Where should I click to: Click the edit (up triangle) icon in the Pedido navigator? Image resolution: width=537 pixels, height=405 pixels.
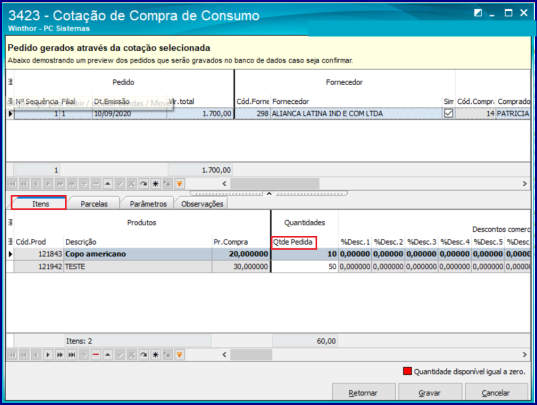click(108, 184)
